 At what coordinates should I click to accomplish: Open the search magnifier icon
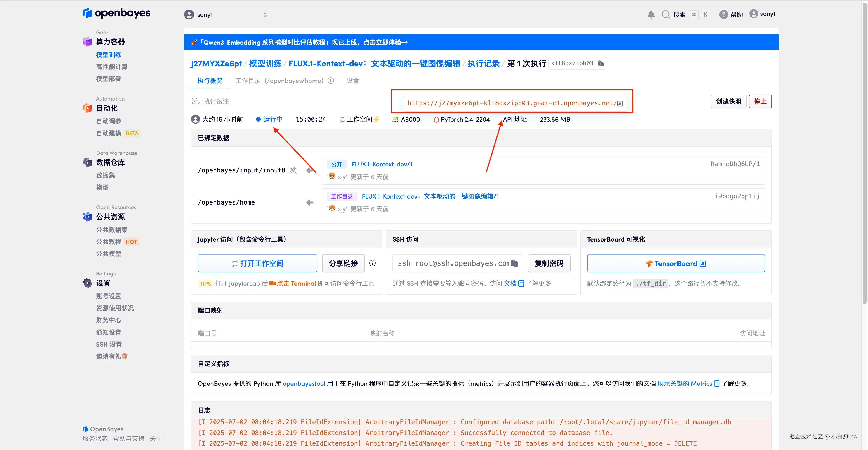pos(665,14)
